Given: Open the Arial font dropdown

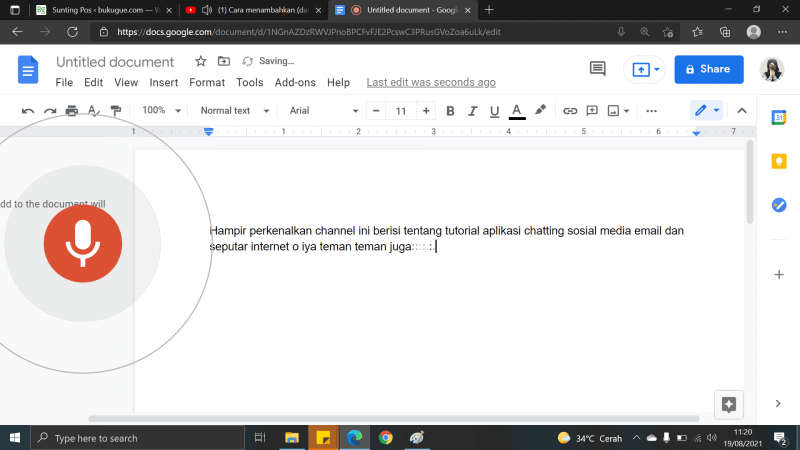Looking at the screenshot, I should tap(323, 110).
